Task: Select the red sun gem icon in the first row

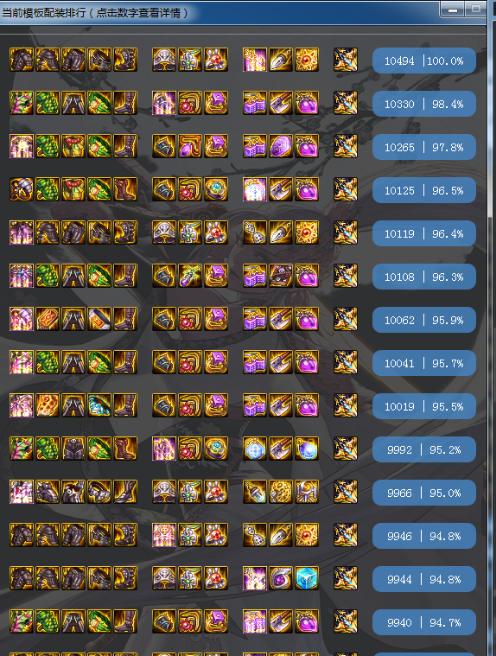Action: (x=307, y=59)
